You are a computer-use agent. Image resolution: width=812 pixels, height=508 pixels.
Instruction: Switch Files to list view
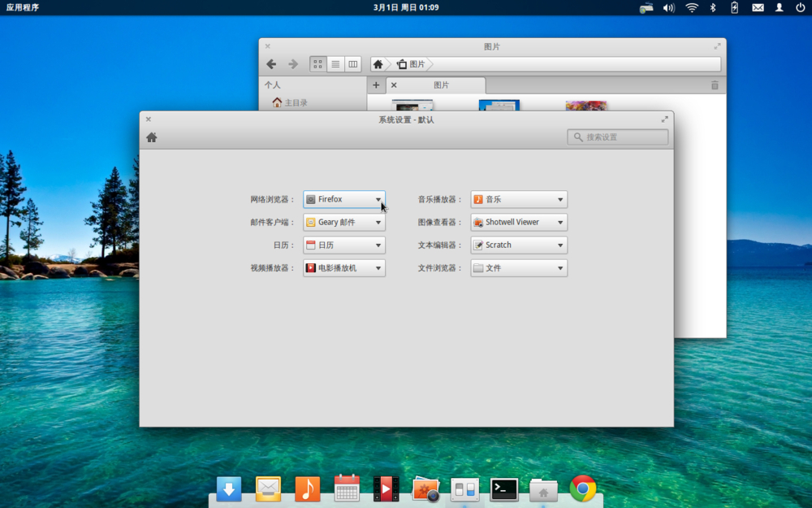point(335,63)
